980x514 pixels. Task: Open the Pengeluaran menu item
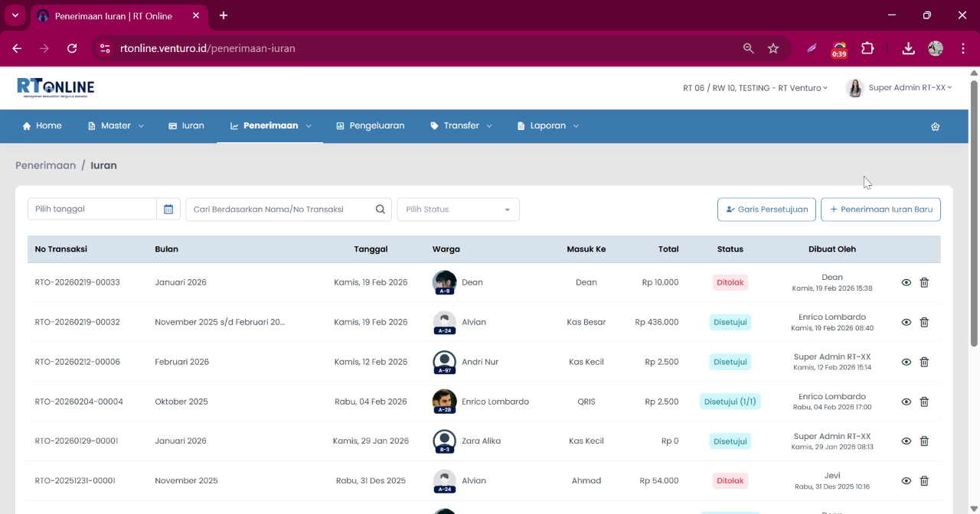point(370,126)
